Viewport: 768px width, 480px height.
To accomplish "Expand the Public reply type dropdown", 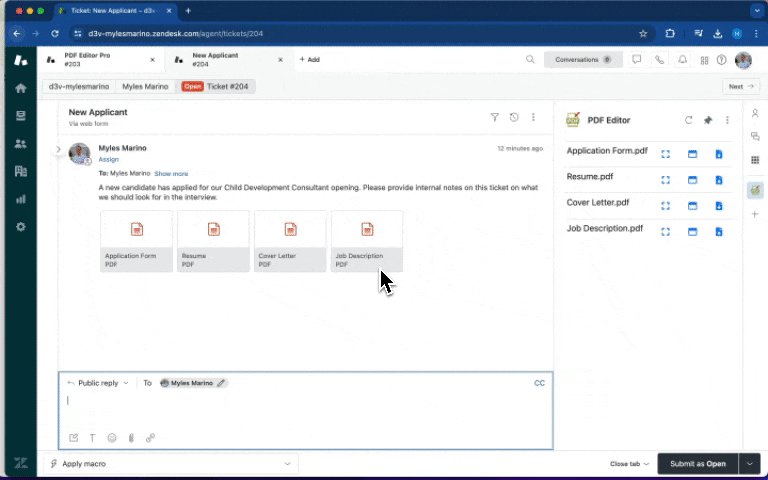I will click(x=98, y=383).
